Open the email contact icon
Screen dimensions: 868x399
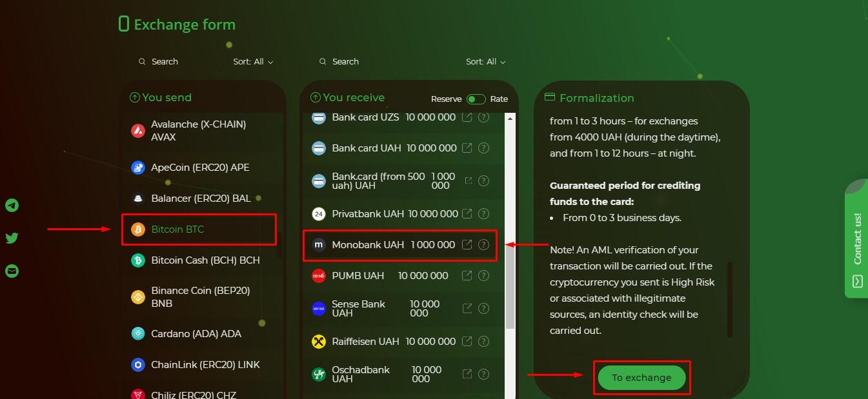coord(12,271)
